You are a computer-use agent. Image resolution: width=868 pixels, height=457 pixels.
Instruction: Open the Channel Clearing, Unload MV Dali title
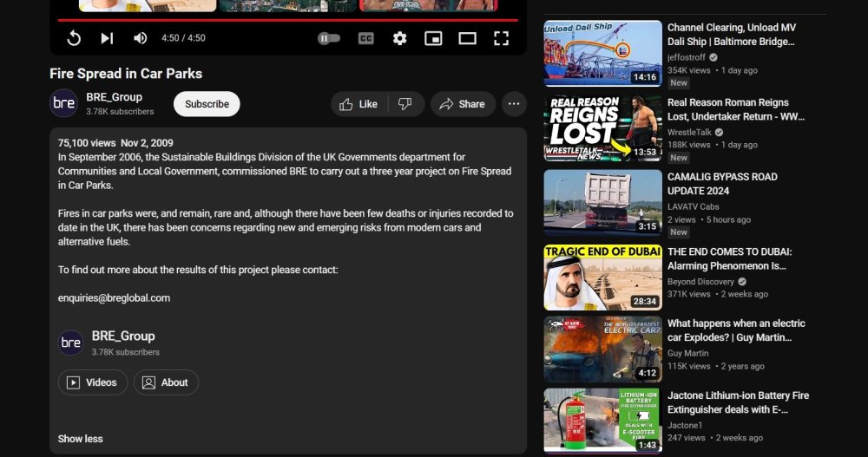(732, 35)
